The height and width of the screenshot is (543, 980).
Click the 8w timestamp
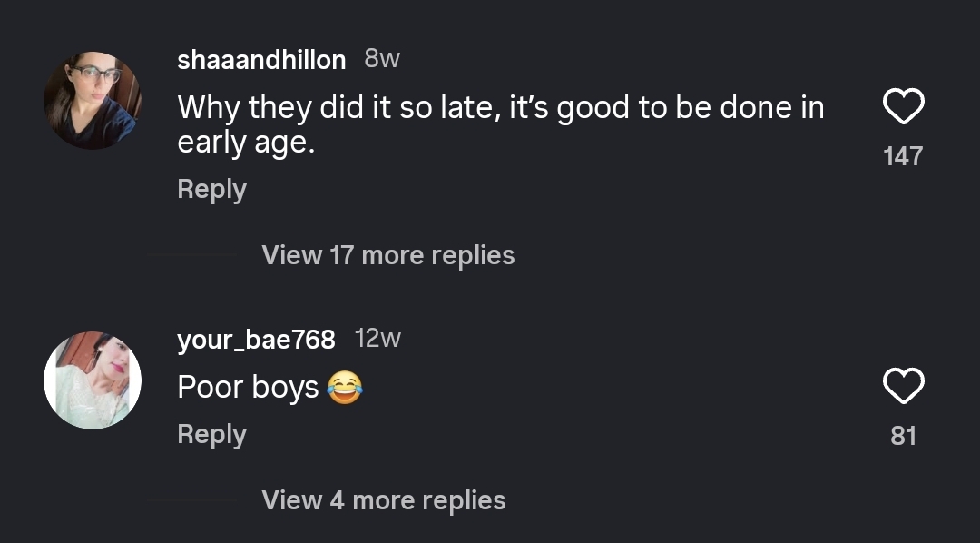coord(382,59)
